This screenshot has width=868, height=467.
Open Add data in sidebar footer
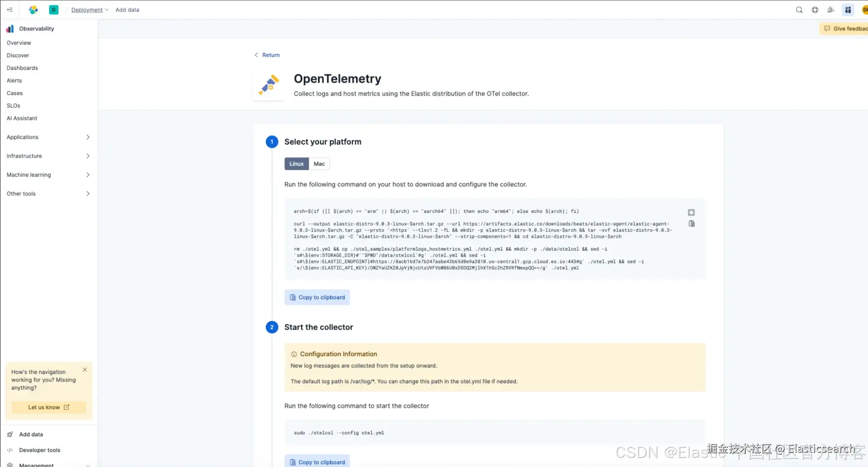pyautogui.click(x=31, y=434)
